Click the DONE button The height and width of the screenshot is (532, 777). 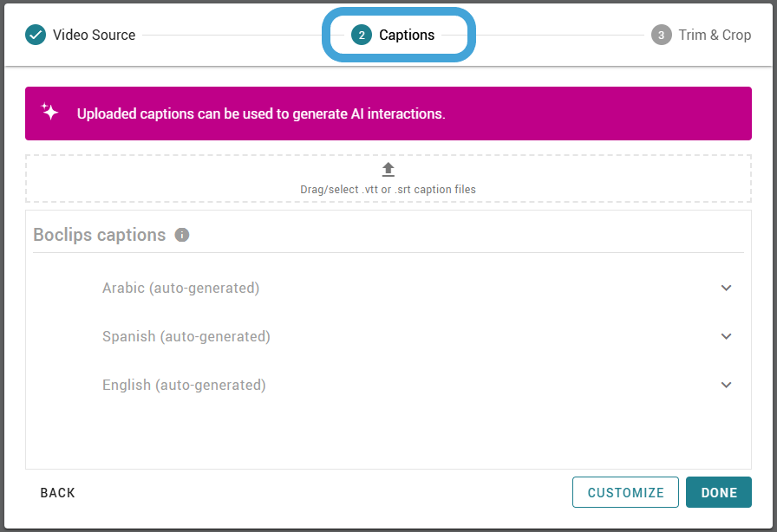point(719,492)
